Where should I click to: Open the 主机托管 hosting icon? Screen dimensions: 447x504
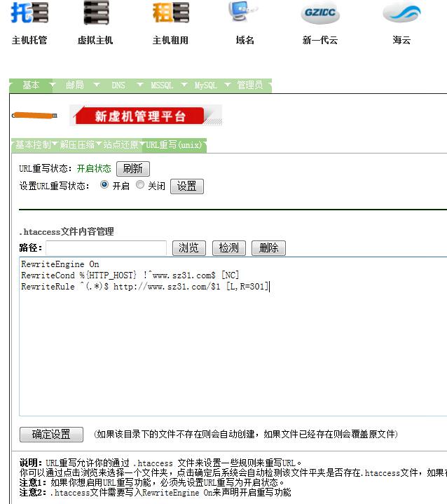[x=29, y=13]
